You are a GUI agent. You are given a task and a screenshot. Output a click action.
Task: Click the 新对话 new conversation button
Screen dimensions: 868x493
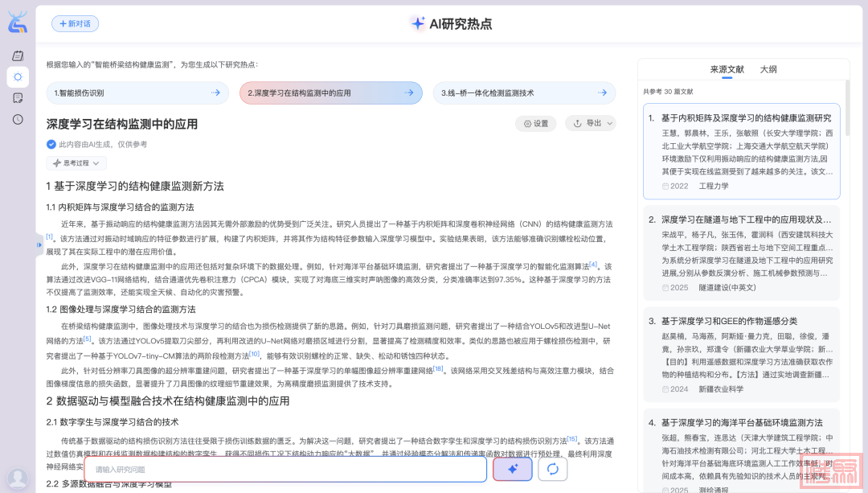click(75, 24)
